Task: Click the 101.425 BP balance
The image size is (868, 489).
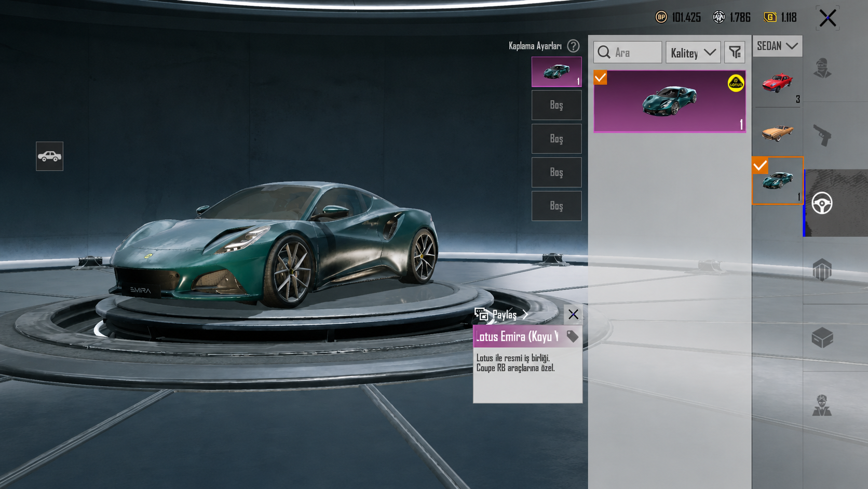Action: click(686, 18)
